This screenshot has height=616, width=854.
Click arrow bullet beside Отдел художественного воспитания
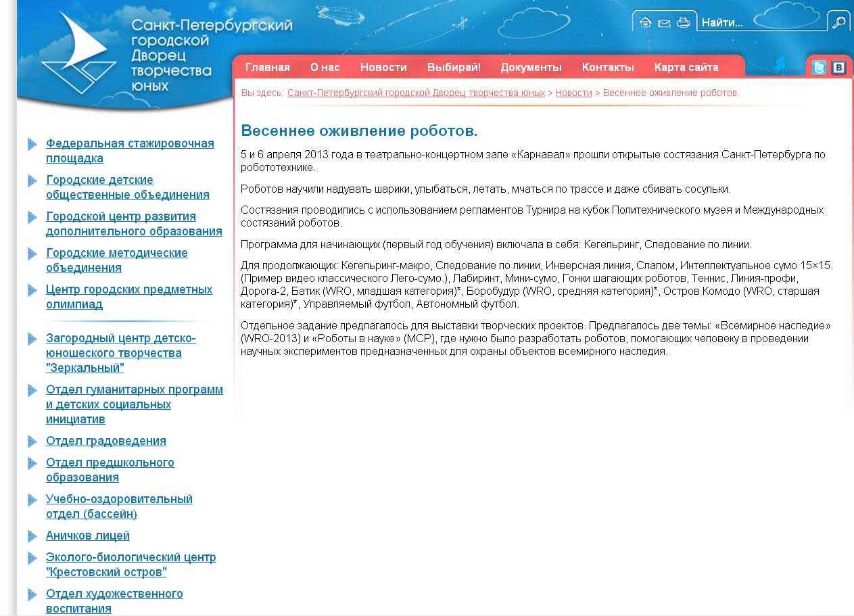coord(32,594)
